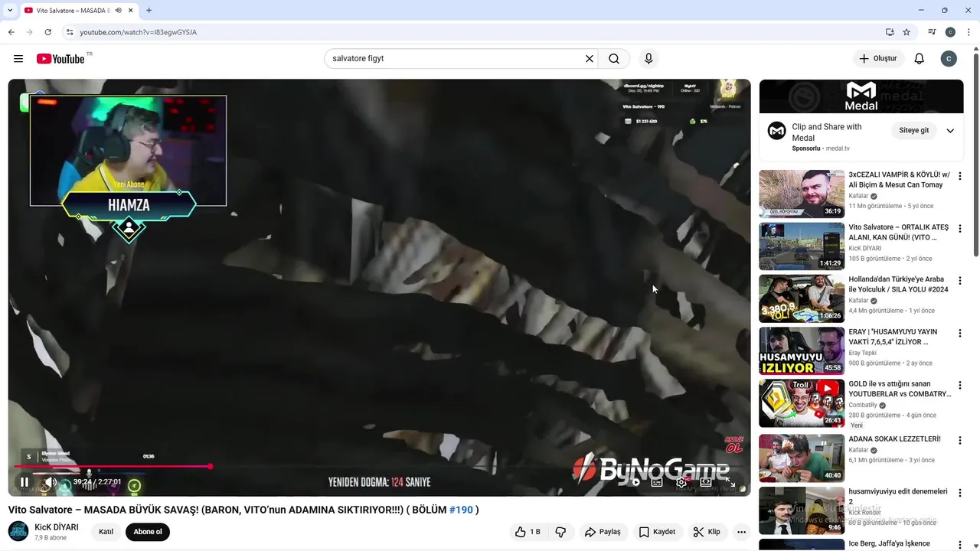Enter fullscreen mode
The image size is (980, 551).
[x=730, y=482]
